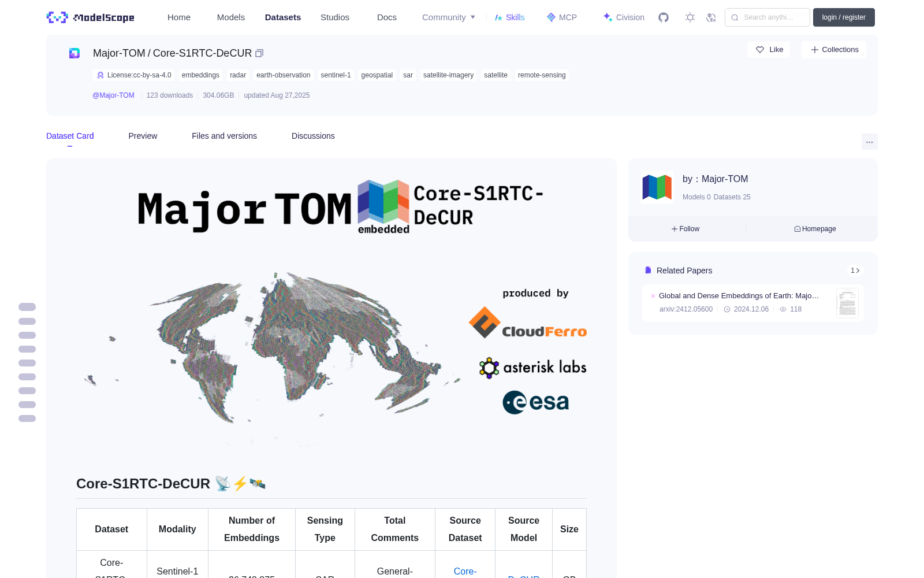
Task: Follow the Major-TOM organization
Action: (x=685, y=229)
